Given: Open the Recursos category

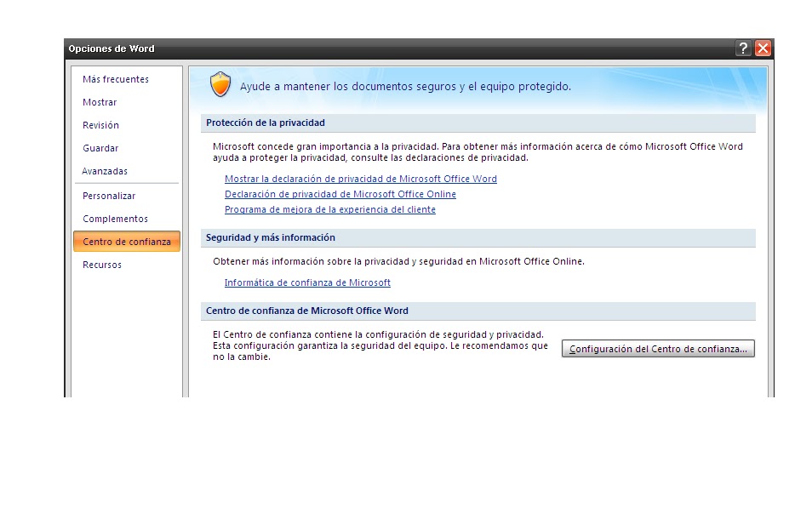Looking at the screenshot, I should point(102,265).
